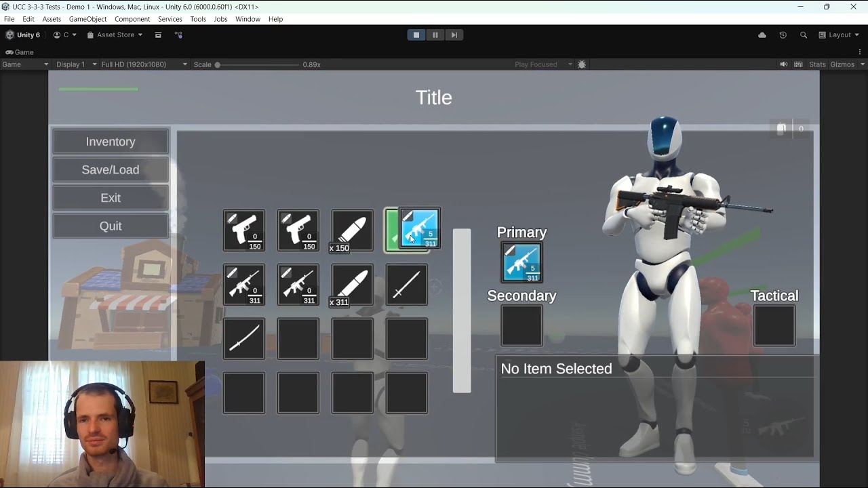Toggle Gizmos in the Game view
Screen dimensions: 868x488
[842, 64]
